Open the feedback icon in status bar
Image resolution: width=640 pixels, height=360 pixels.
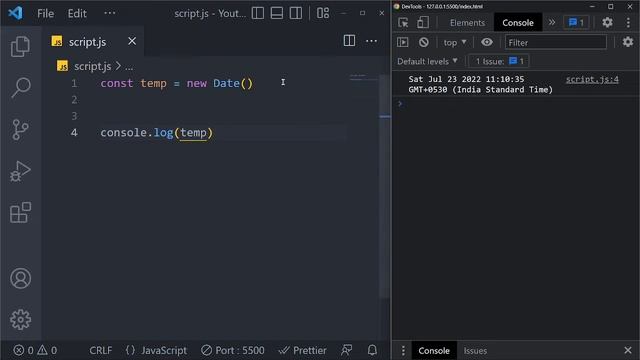tap(347, 350)
